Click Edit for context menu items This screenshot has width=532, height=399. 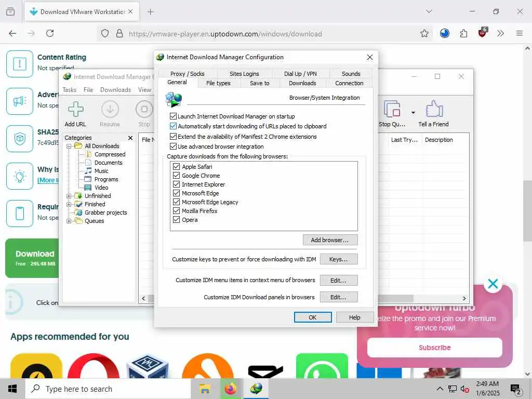click(339, 280)
